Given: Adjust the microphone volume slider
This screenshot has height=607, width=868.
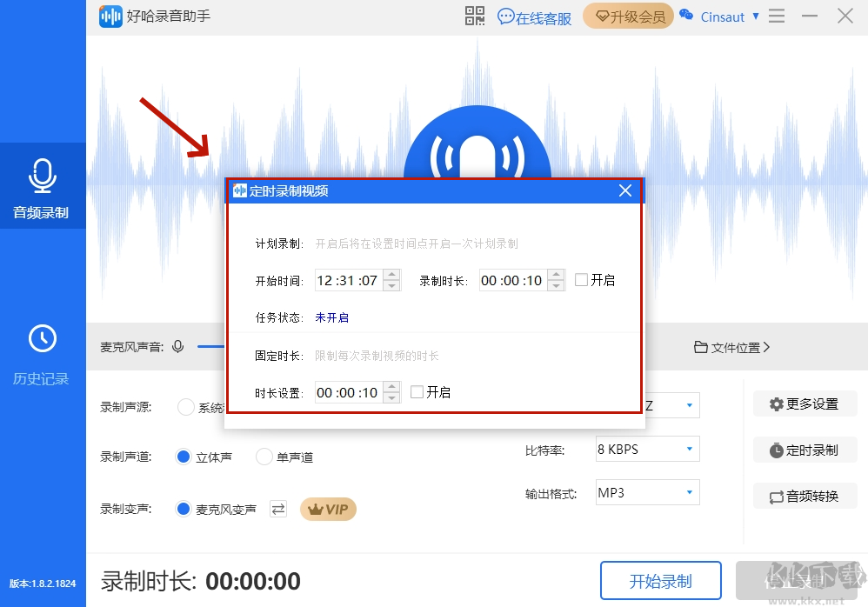Looking at the screenshot, I should click(211, 345).
